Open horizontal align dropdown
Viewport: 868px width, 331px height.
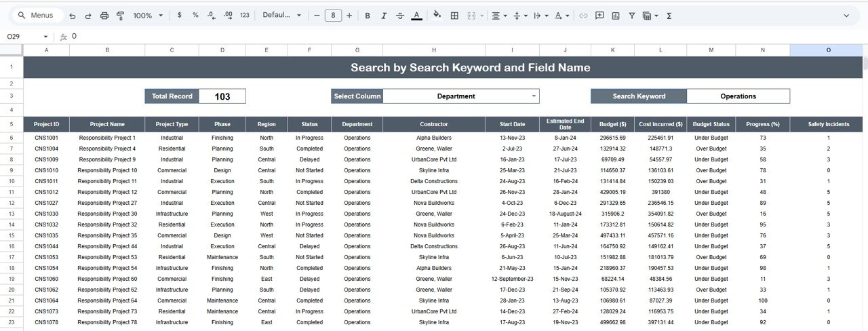point(499,15)
